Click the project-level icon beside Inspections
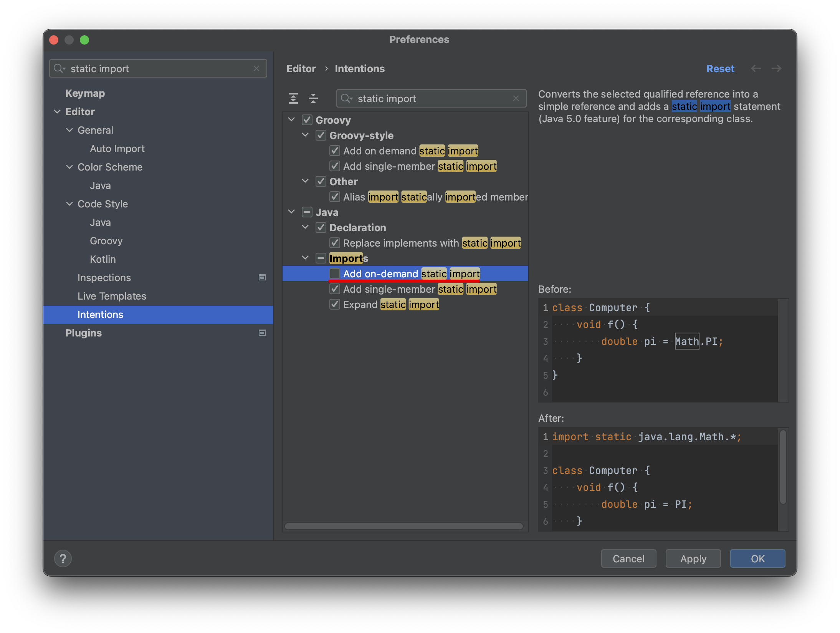 click(x=262, y=277)
